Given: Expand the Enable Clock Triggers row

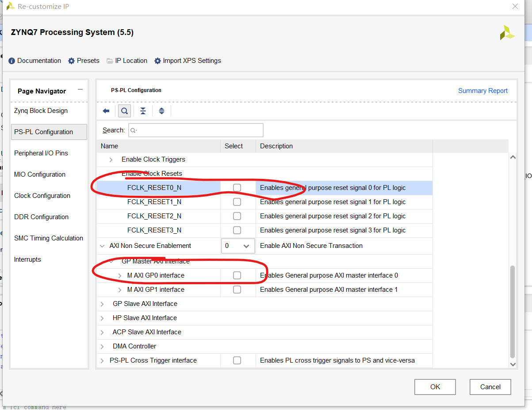Looking at the screenshot, I should [x=111, y=159].
